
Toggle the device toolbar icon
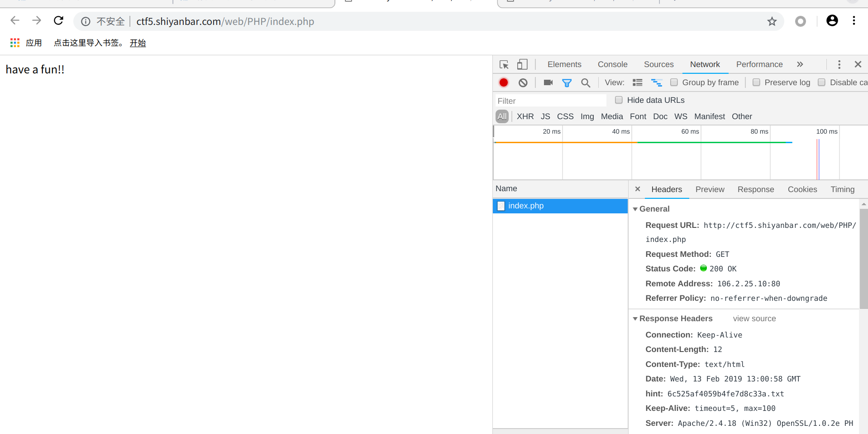[522, 64]
